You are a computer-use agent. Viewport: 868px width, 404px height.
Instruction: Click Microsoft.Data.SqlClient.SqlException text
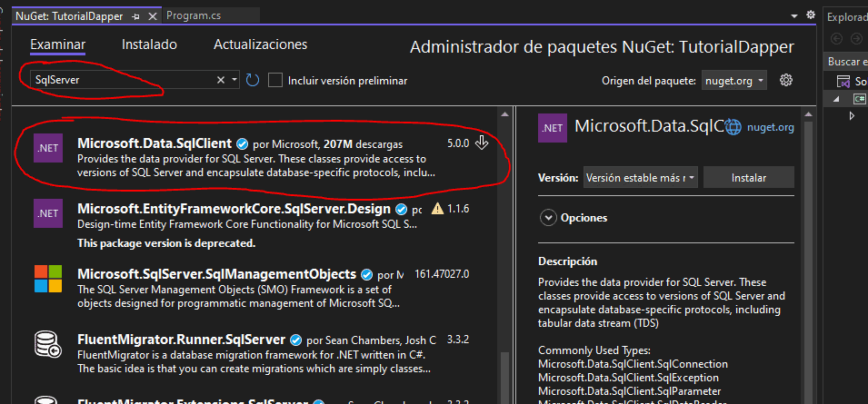[628, 378]
